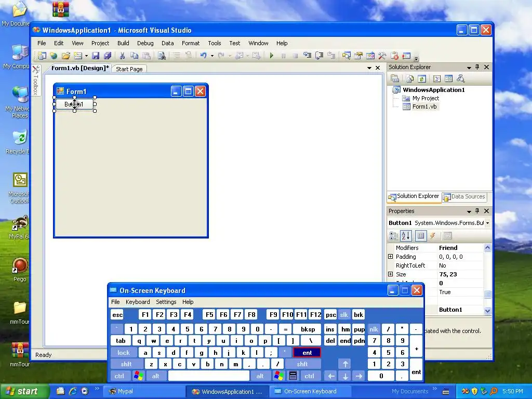Click Show All Files in Solution Explorer
The height and width of the screenshot is (399, 532).
pos(410,79)
